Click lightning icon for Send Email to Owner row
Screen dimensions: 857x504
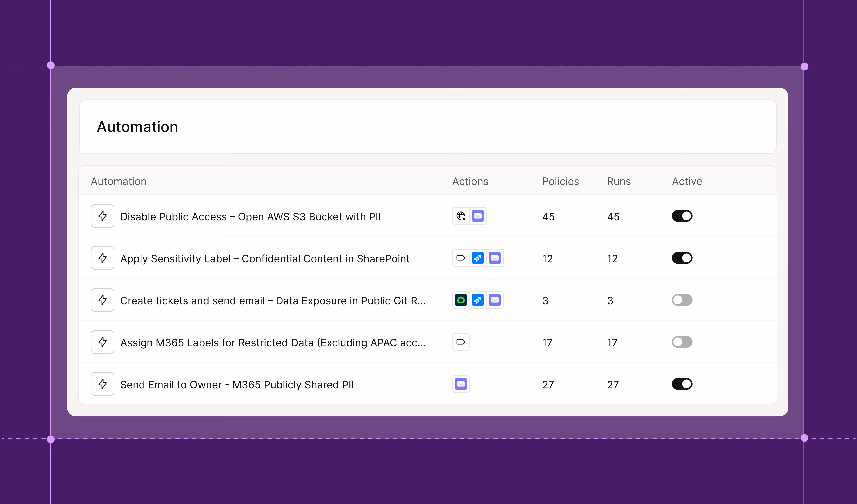pyautogui.click(x=102, y=384)
